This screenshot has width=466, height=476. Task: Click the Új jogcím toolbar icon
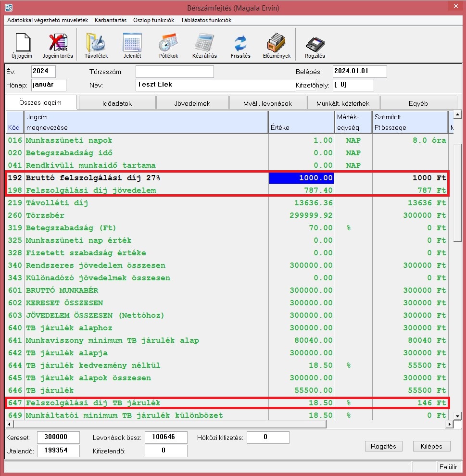(x=22, y=43)
